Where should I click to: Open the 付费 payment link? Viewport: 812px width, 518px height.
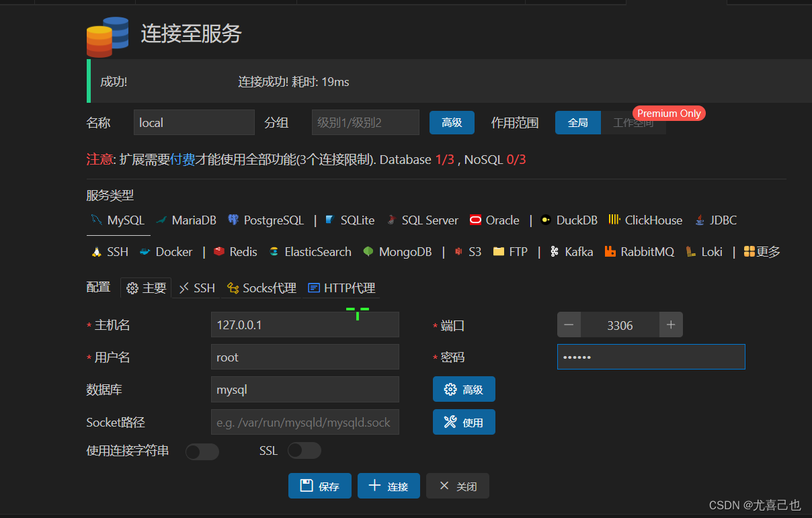(183, 160)
